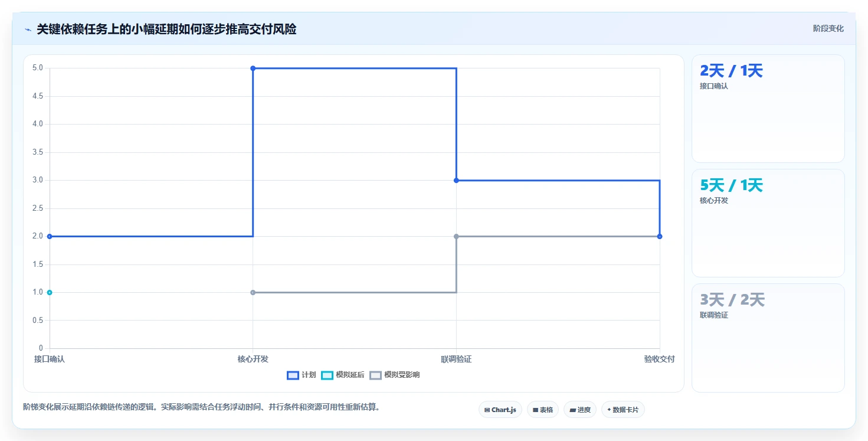Click the 5.0 y-axis tick label
Screen dimensions: 868x441
(x=38, y=68)
